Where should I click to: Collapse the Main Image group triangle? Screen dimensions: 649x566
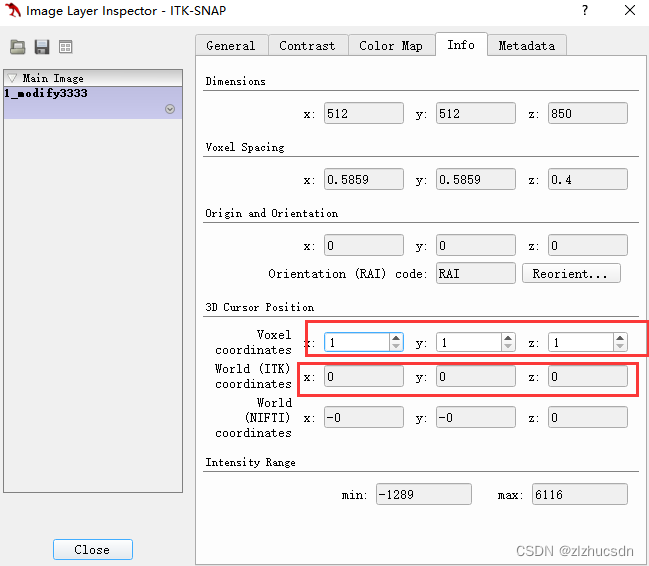coord(12,78)
